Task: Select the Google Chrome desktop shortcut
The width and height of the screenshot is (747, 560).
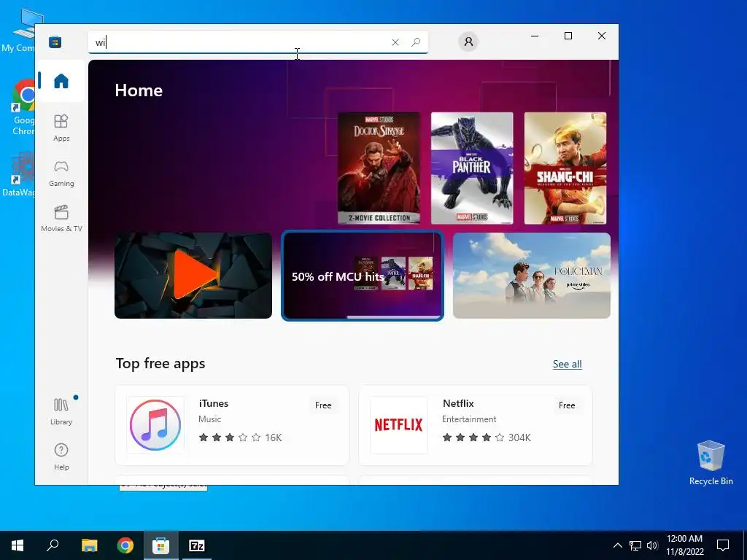Action: 24,107
